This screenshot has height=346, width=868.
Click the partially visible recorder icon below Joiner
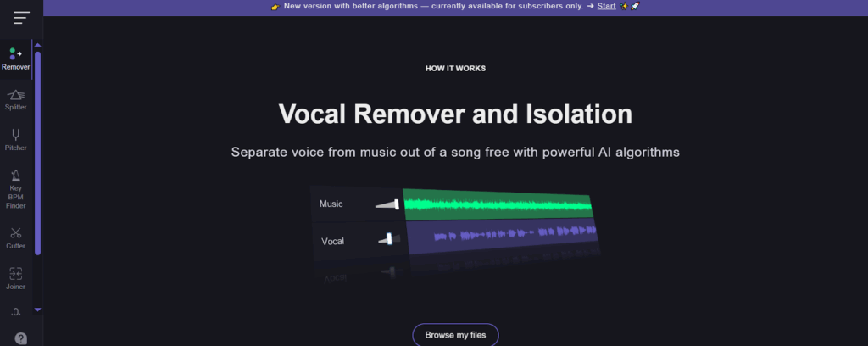pos(15,312)
